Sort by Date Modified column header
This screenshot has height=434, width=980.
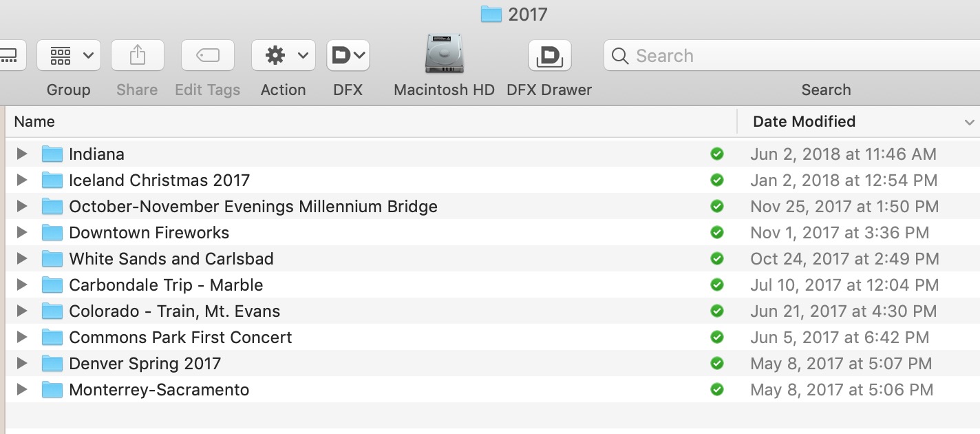click(x=804, y=122)
